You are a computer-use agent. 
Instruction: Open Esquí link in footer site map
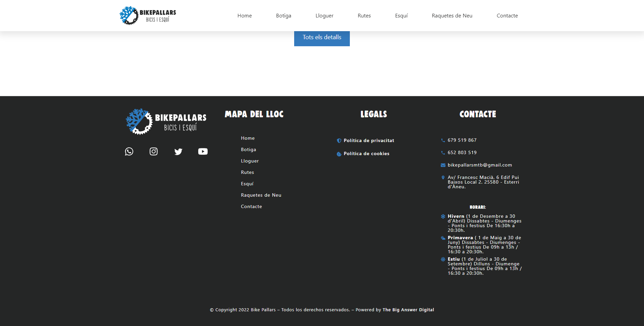coord(247,184)
